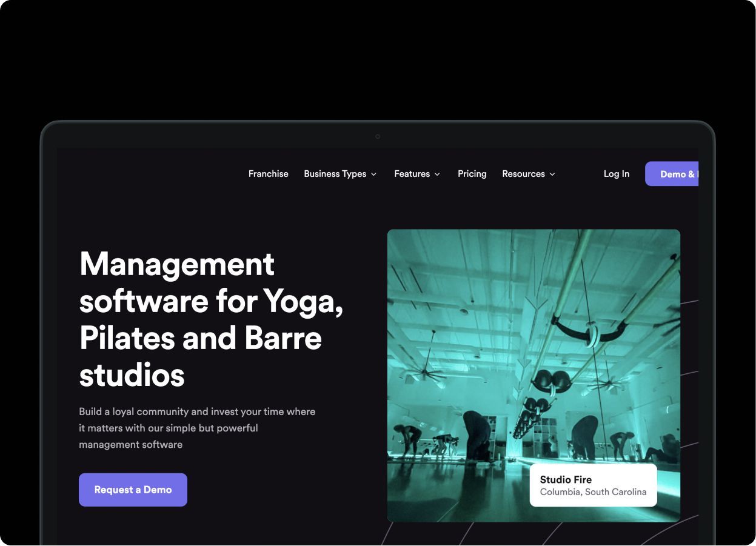Click the laptop webcam dot above the page

(x=378, y=136)
